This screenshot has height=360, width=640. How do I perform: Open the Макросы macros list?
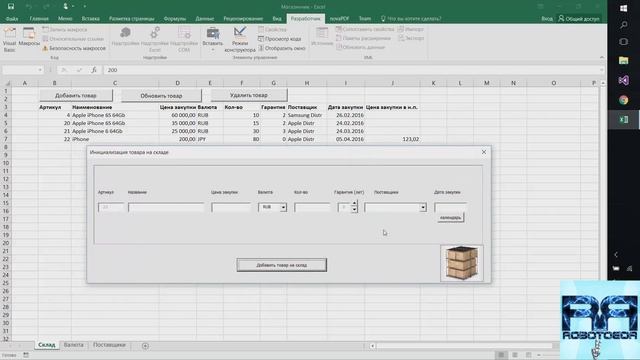click(29, 37)
